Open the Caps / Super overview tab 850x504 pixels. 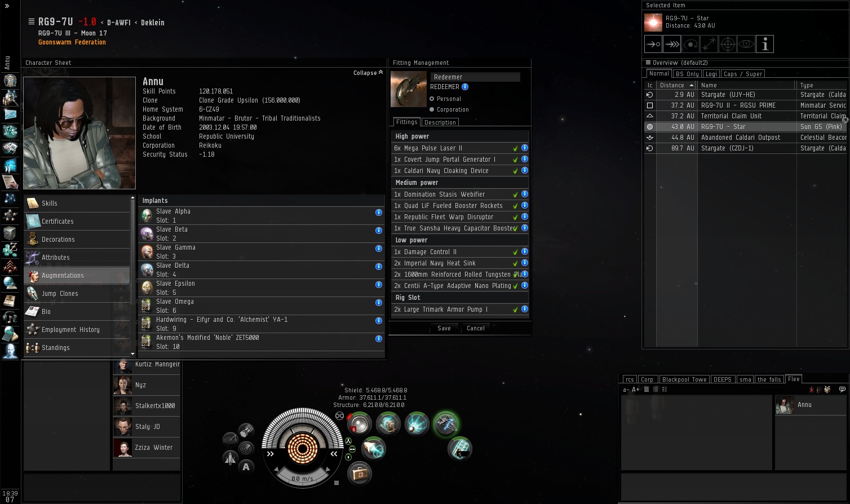point(743,74)
